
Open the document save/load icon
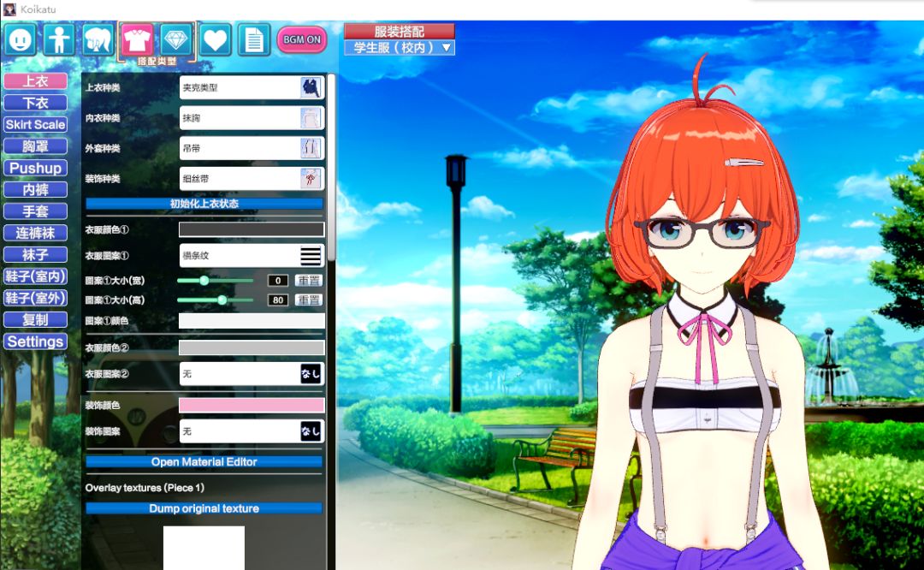[254, 39]
